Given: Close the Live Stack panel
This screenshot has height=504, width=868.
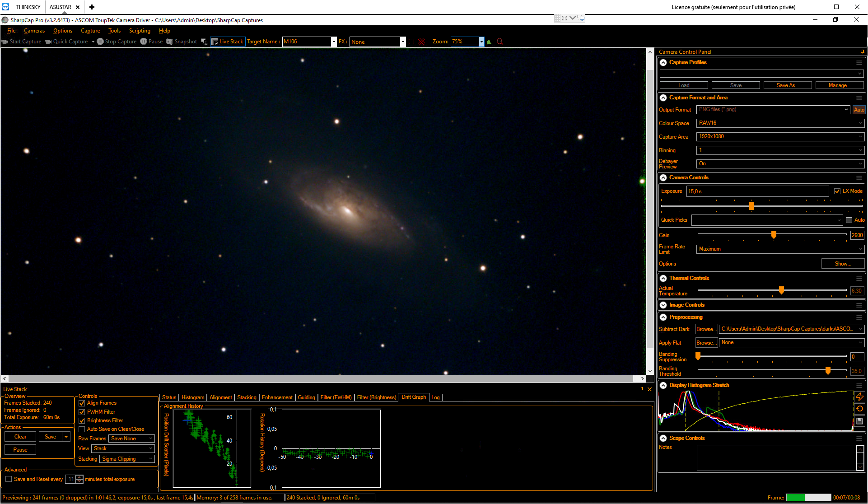Looking at the screenshot, I should tap(649, 389).
